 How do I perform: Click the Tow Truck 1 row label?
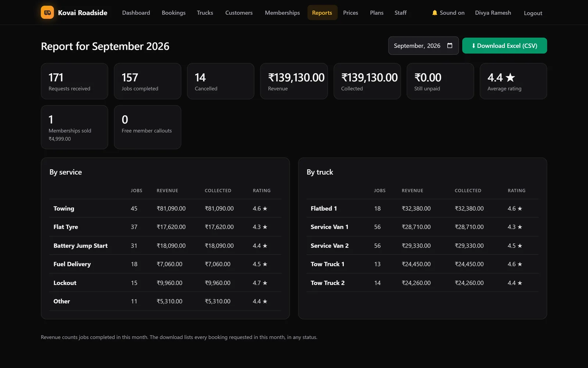[x=327, y=264]
